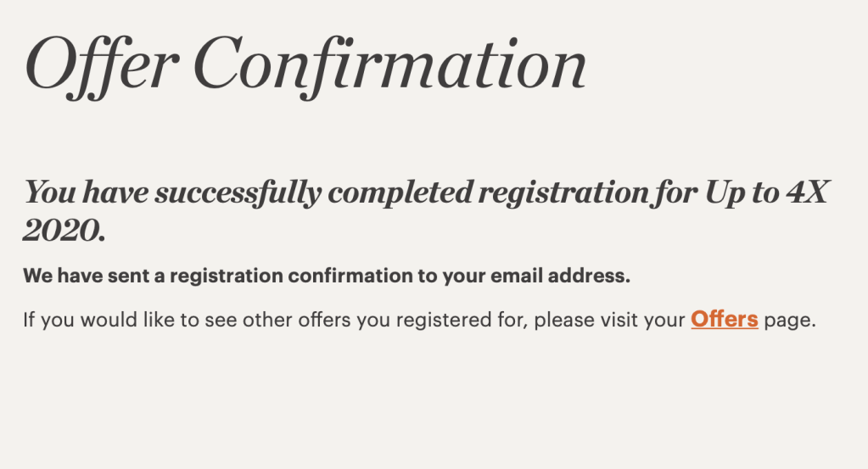Click the italic successful registration message
The height and width of the screenshot is (469, 868).
[424, 193]
